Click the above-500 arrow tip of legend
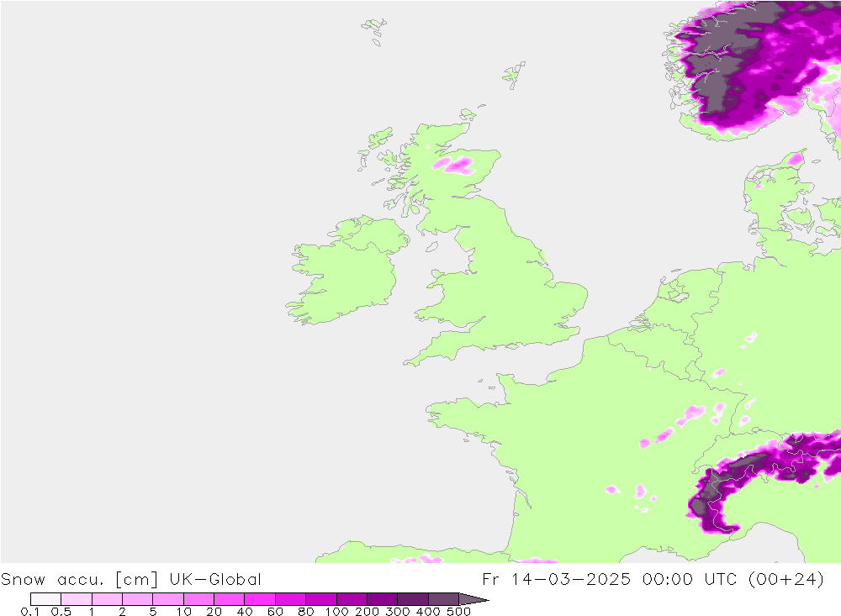This screenshot has width=841, height=616. click(x=473, y=599)
